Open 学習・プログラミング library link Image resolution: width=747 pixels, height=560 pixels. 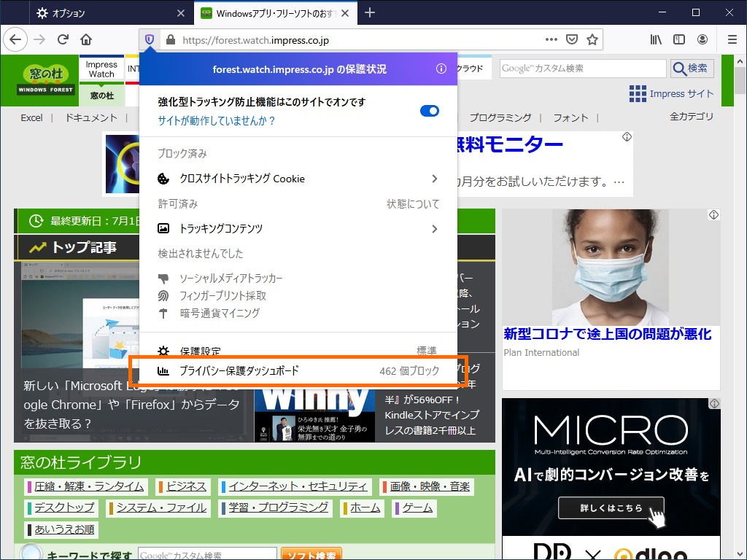(x=279, y=507)
